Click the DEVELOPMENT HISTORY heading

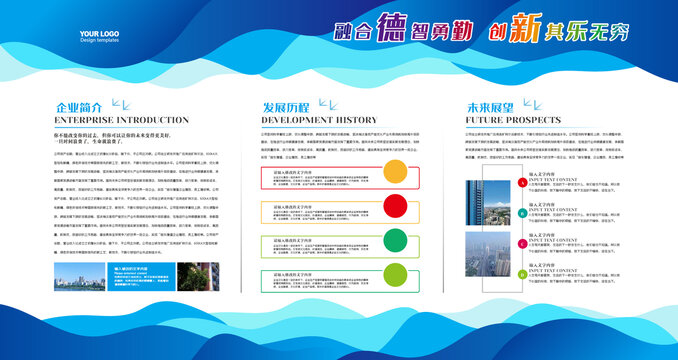[319, 120]
